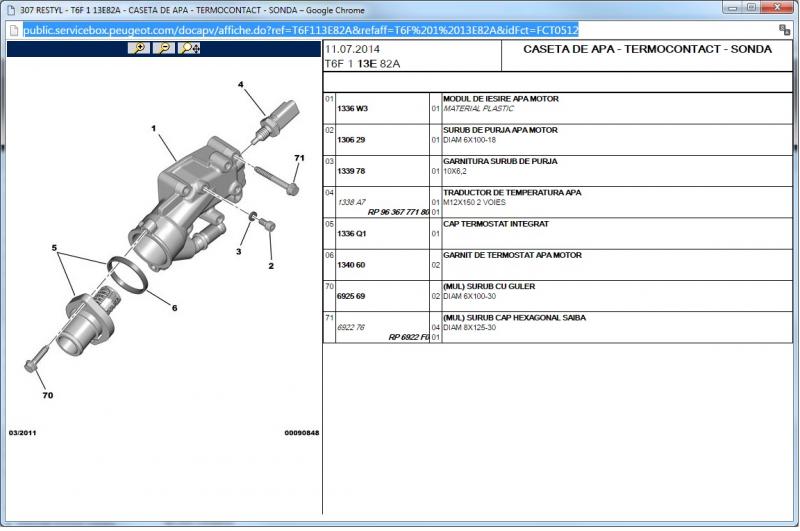Click callout number 6 in the diagram
The image size is (800, 531).
pyautogui.click(x=174, y=308)
